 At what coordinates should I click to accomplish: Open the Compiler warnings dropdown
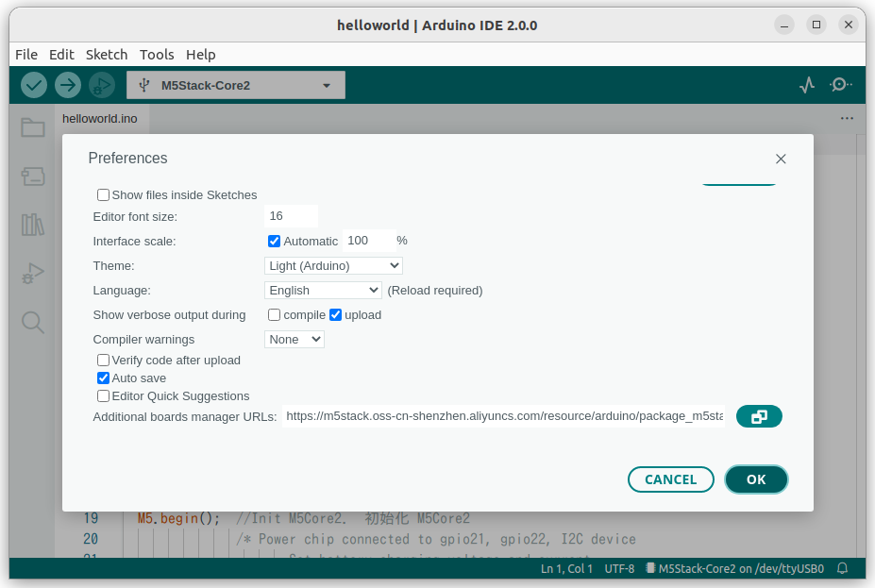coord(294,339)
